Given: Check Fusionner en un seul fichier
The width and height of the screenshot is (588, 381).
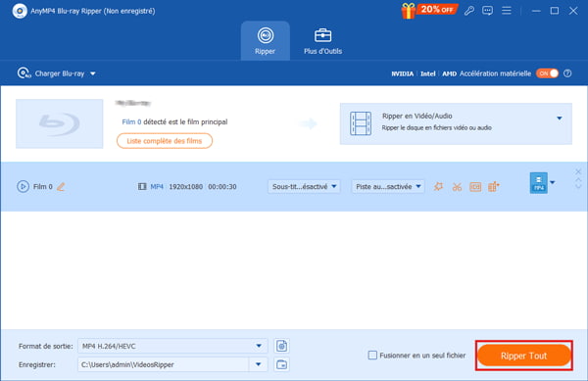Looking at the screenshot, I should tap(372, 356).
